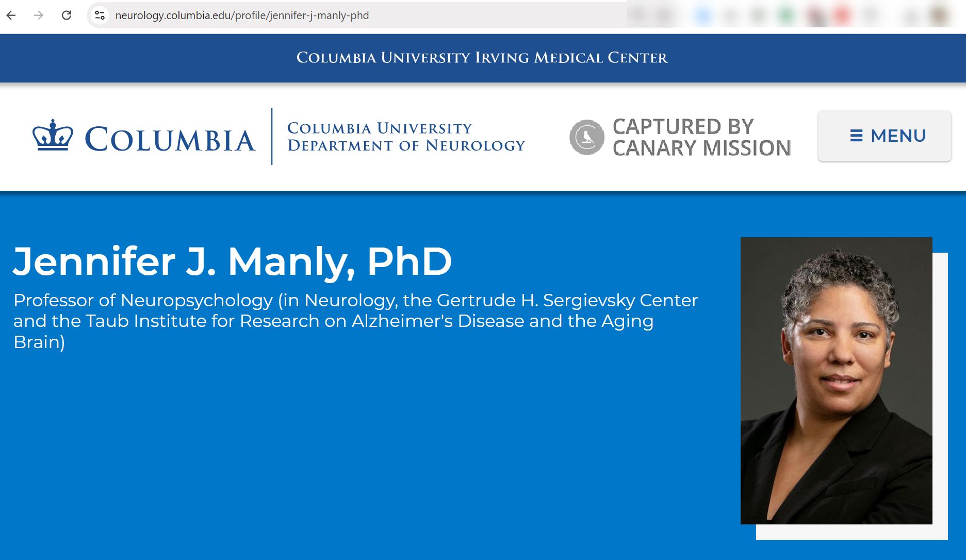Click the browser back arrow
Viewport: 966px width, 560px height.
pos(11,15)
